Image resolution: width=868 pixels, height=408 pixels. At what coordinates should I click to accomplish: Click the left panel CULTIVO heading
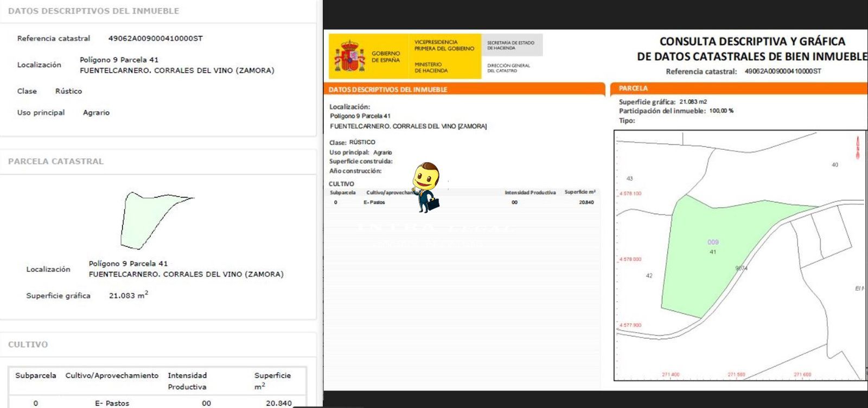pos(28,345)
